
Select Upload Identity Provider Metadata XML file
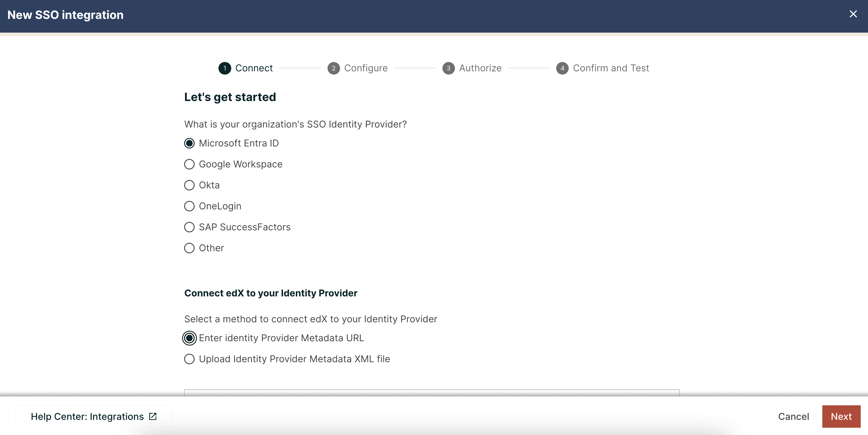pyautogui.click(x=189, y=359)
